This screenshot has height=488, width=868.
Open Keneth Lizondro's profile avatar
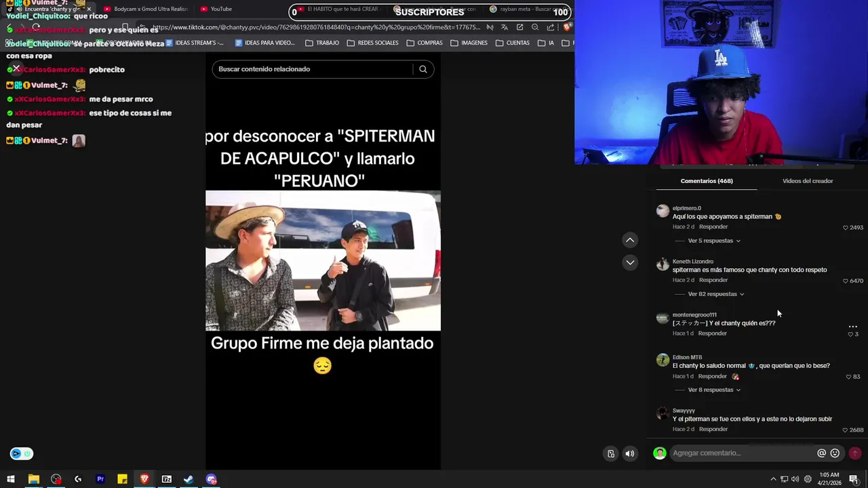coord(663,265)
